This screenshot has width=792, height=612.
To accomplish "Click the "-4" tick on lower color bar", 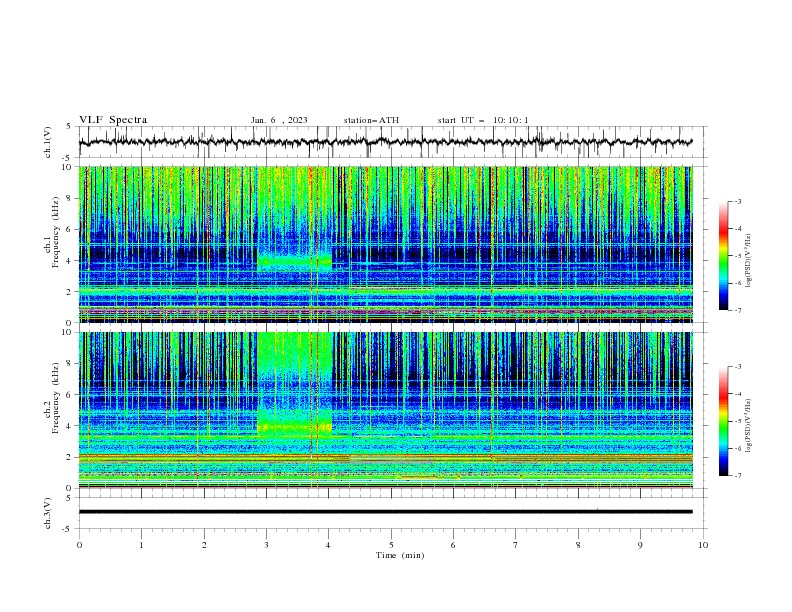I will (x=737, y=394).
